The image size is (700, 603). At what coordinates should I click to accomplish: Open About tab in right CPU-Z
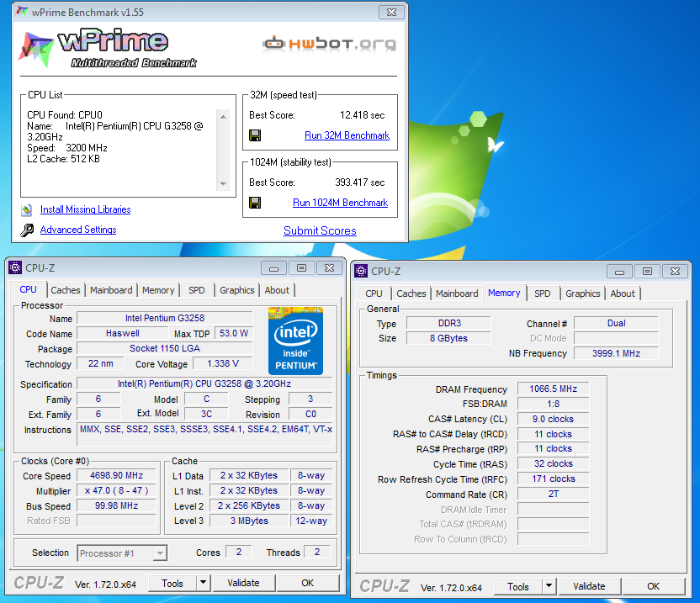(x=623, y=294)
